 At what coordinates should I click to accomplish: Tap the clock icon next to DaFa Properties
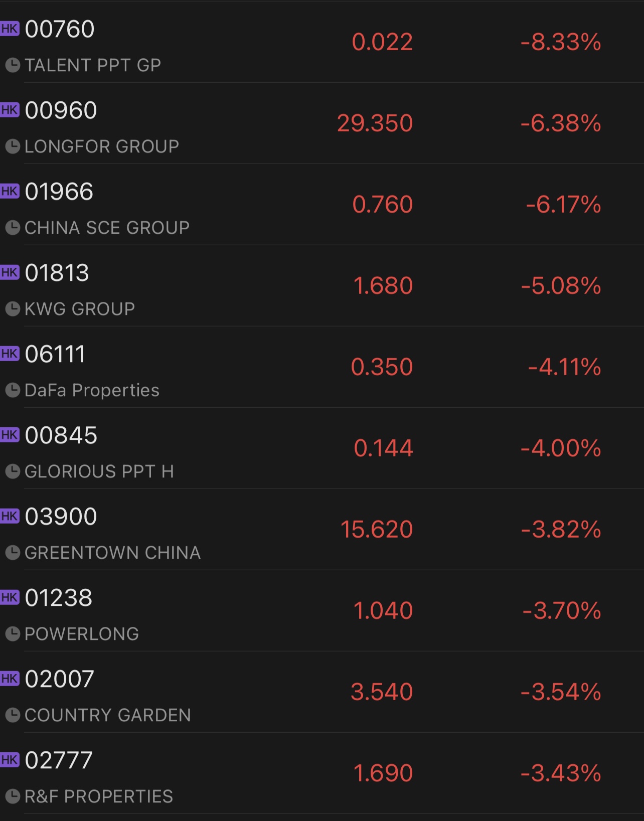[x=13, y=390]
